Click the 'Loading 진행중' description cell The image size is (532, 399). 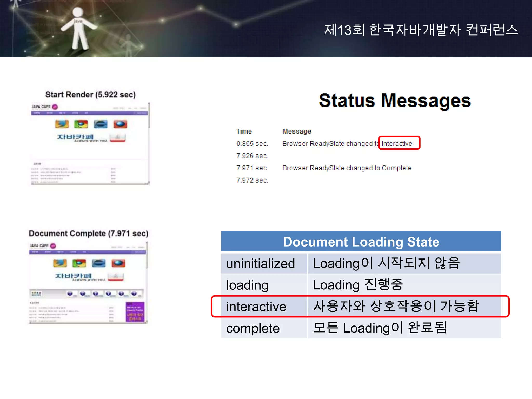pos(404,285)
